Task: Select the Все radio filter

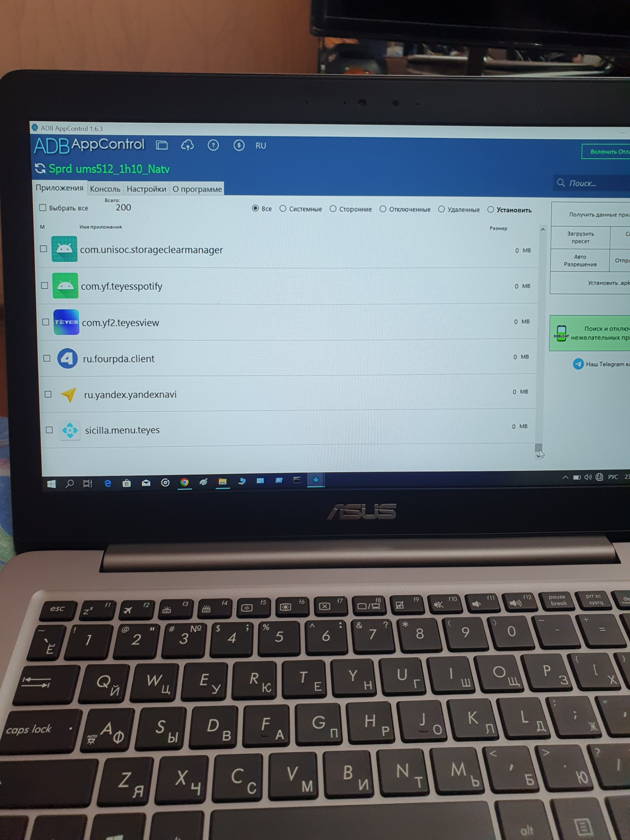Action: tap(255, 208)
